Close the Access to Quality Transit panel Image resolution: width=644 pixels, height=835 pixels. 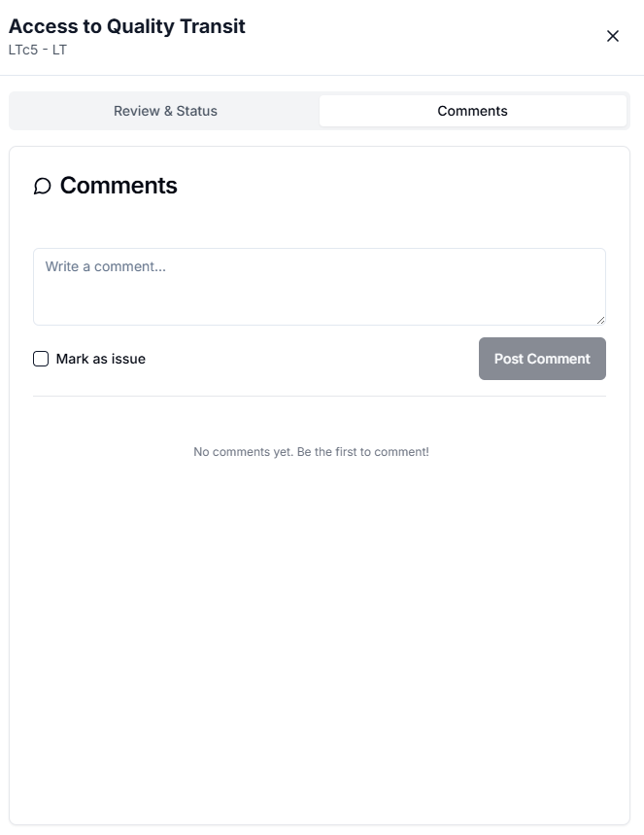(613, 36)
